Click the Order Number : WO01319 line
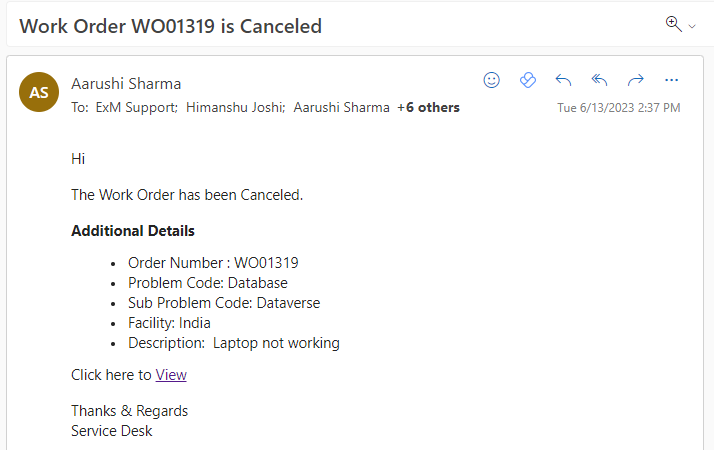Viewport: 714px width, 450px height. (x=213, y=263)
